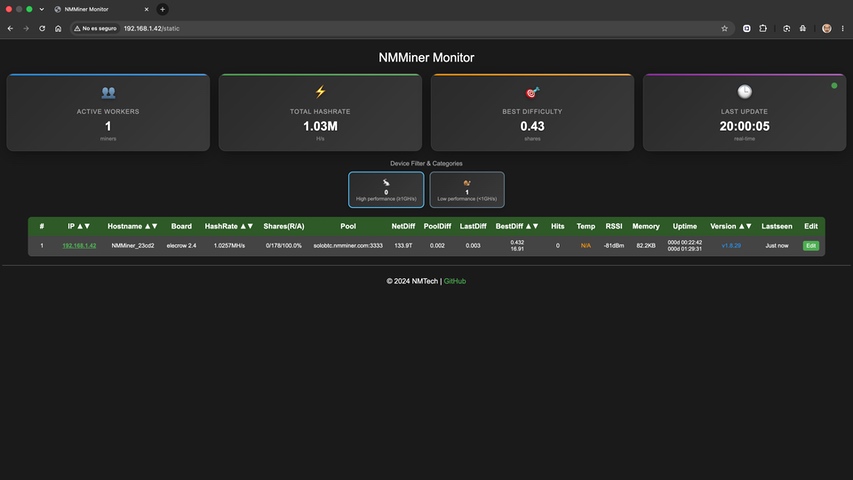The width and height of the screenshot is (853, 480).
Task: Open the GitHub link in footer
Action: coord(455,281)
